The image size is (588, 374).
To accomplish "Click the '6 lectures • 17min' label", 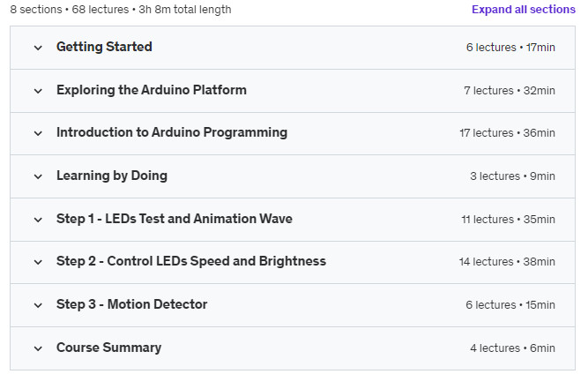I will point(510,48).
